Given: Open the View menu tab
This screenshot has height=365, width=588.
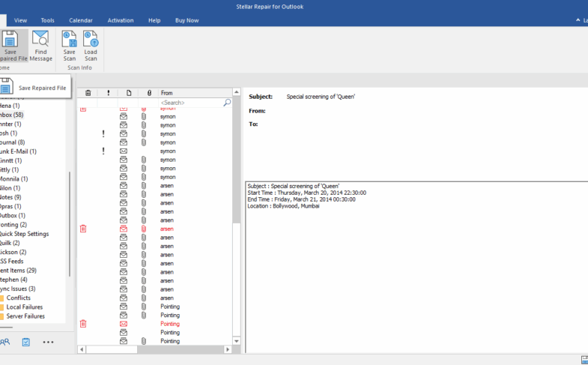Looking at the screenshot, I should coord(20,20).
